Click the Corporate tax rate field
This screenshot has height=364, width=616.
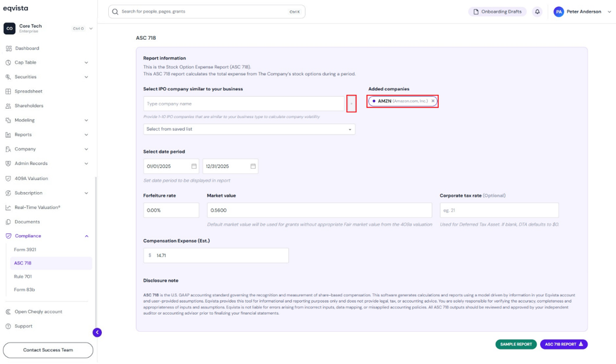coord(500,210)
